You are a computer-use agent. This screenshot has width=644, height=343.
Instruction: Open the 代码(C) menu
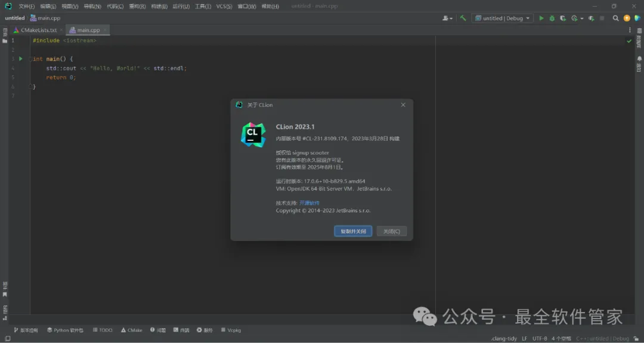pyautogui.click(x=115, y=6)
